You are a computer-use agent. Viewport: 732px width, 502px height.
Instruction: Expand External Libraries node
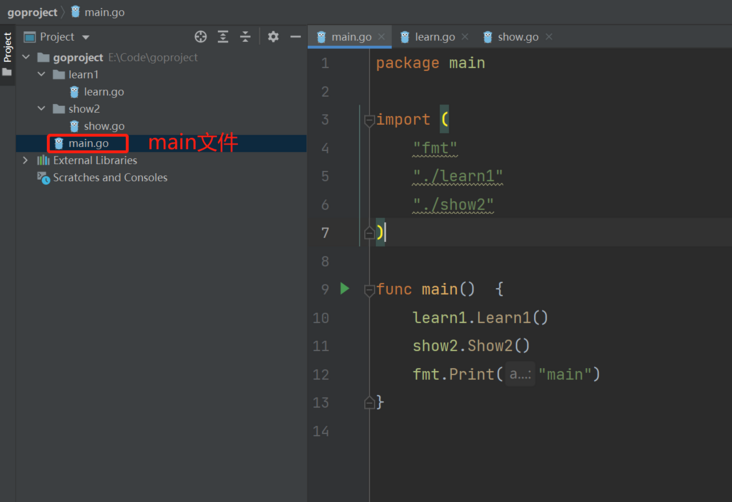pyautogui.click(x=26, y=160)
